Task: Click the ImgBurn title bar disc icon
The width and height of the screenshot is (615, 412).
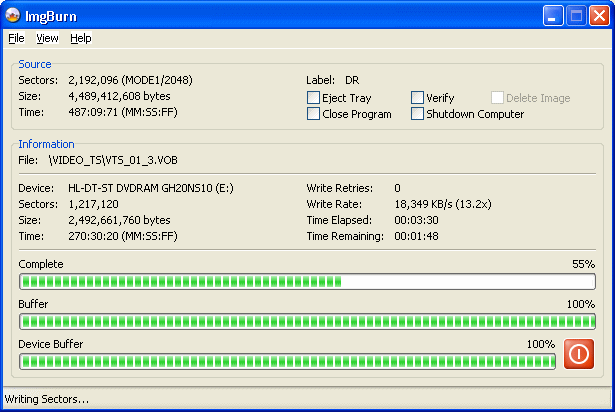Action: (13, 15)
